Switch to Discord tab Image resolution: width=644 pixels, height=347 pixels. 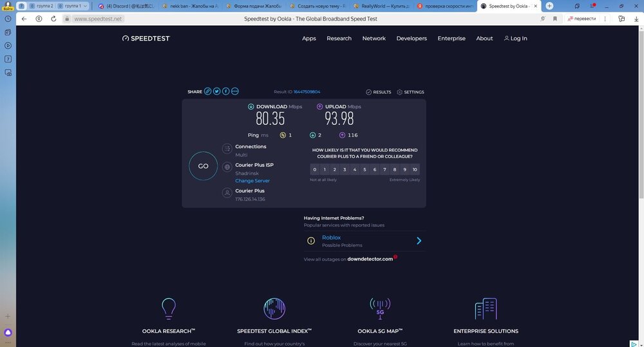(126, 6)
